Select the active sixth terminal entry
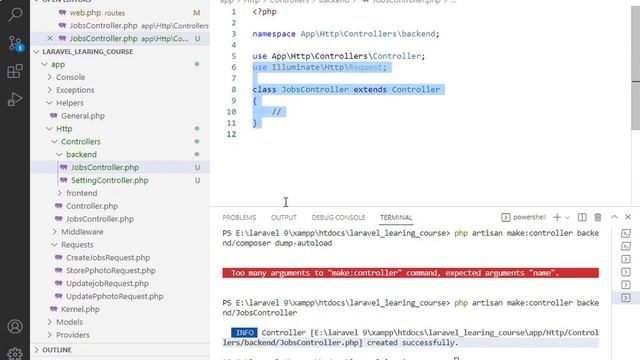Viewport: 640px width, 360px height. (x=625, y=298)
